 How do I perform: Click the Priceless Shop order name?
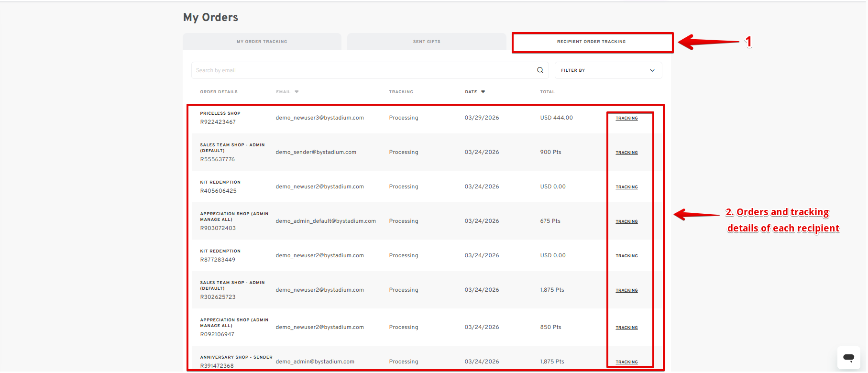[220, 113]
